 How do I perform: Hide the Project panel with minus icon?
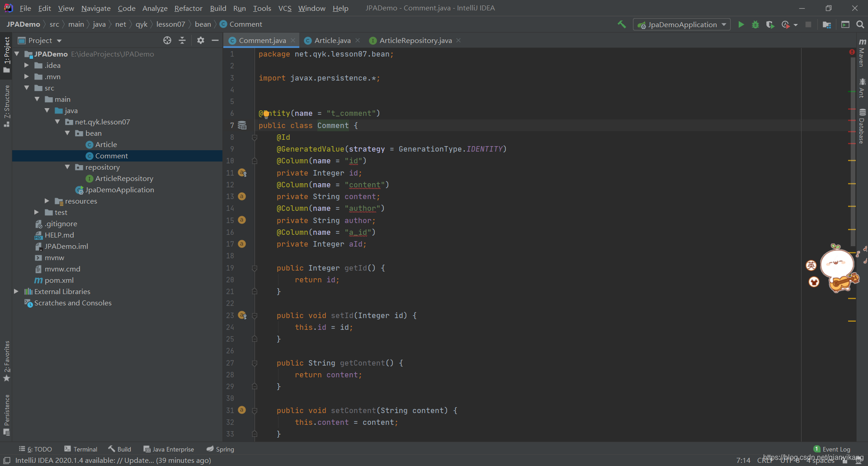(215, 40)
